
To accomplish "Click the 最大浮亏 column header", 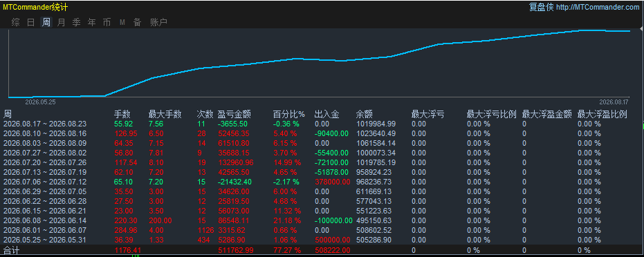I will coord(428,115).
